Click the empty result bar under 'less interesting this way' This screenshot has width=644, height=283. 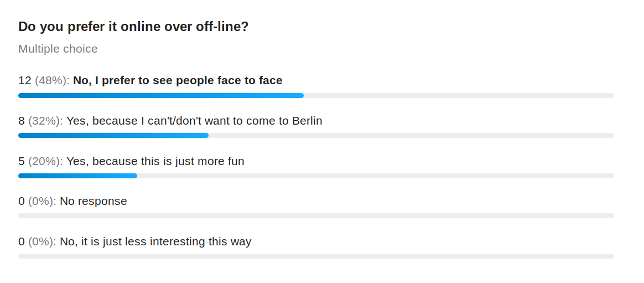click(x=316, y=256)
